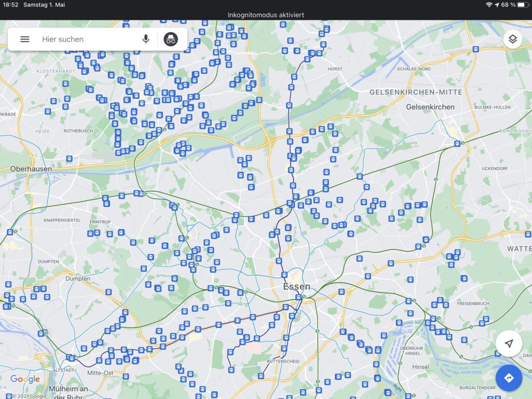532x399 pixels.
Task: Tap the Google logo on the map
Action: coord(25,380)
